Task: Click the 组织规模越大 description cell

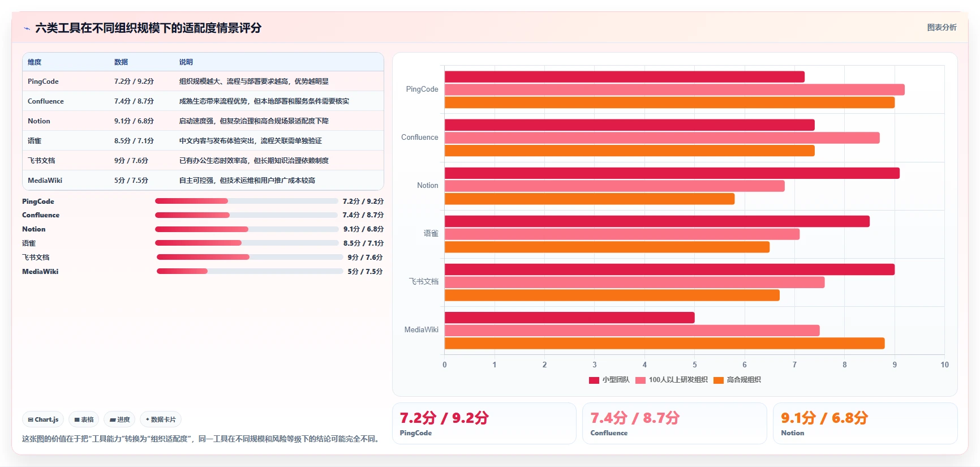Action: coord(254,82)
